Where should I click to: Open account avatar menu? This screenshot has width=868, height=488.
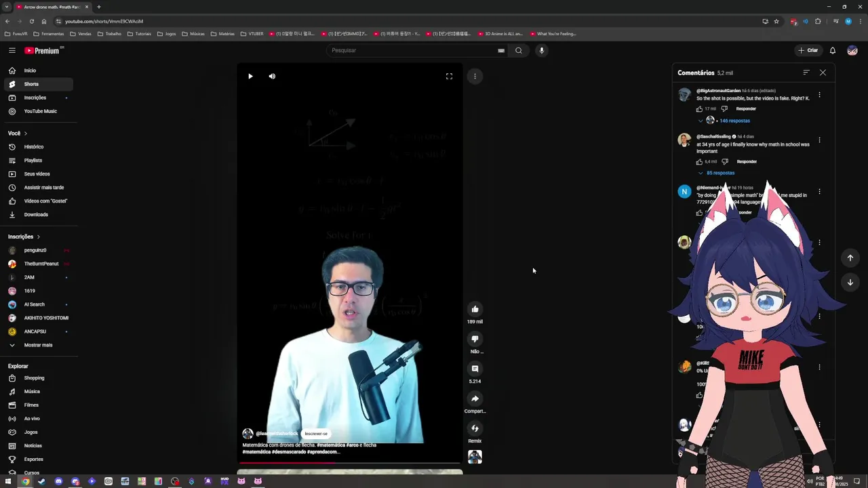click(852, 50)
